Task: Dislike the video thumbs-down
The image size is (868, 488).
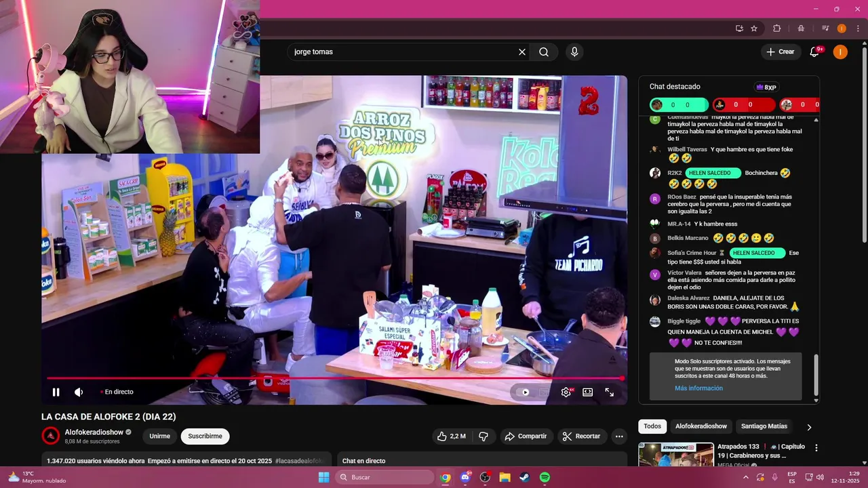Action: (x=484, y=436)
